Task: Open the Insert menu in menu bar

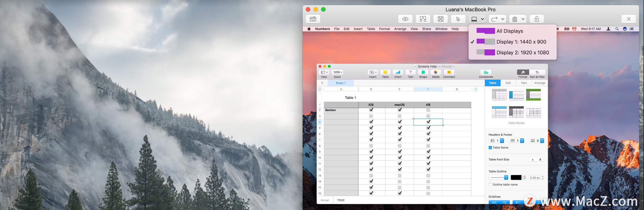Action: pos(358,29)
